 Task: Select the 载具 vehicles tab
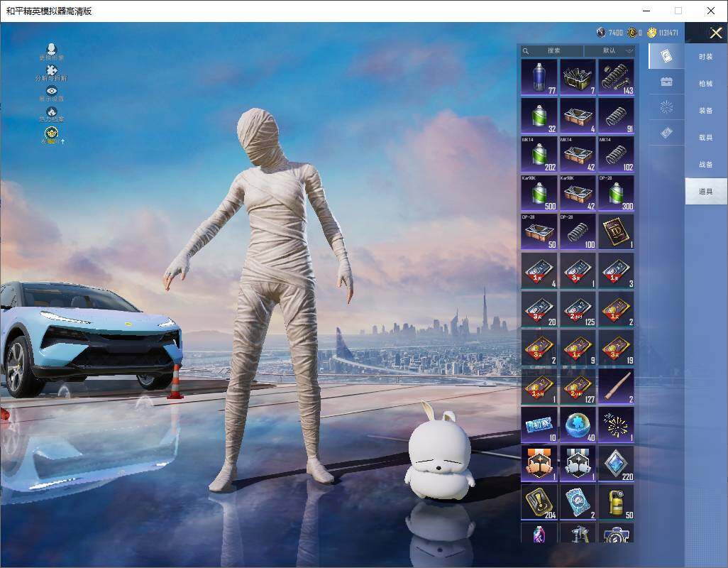[x=706, y=138]
